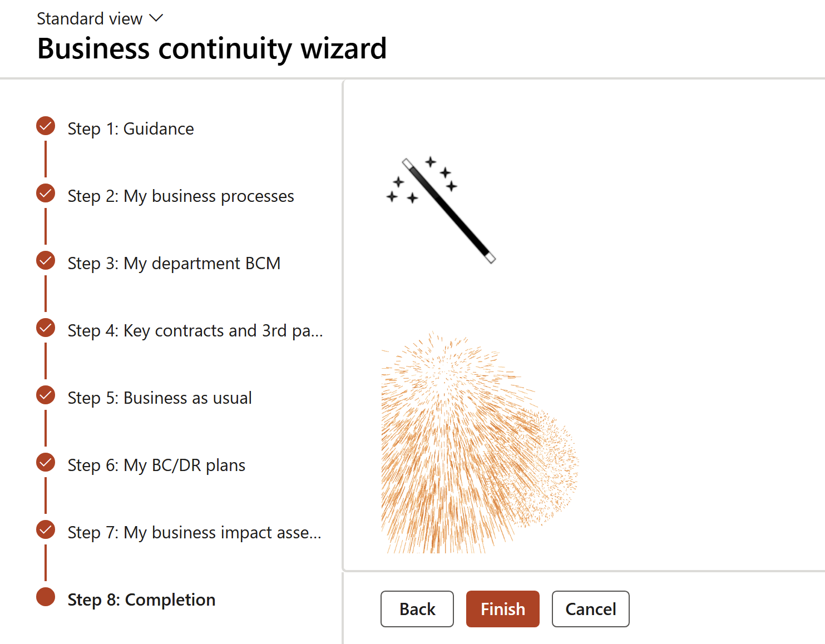Click the Step 4 completed checkmark icon

tap(46, 328)
